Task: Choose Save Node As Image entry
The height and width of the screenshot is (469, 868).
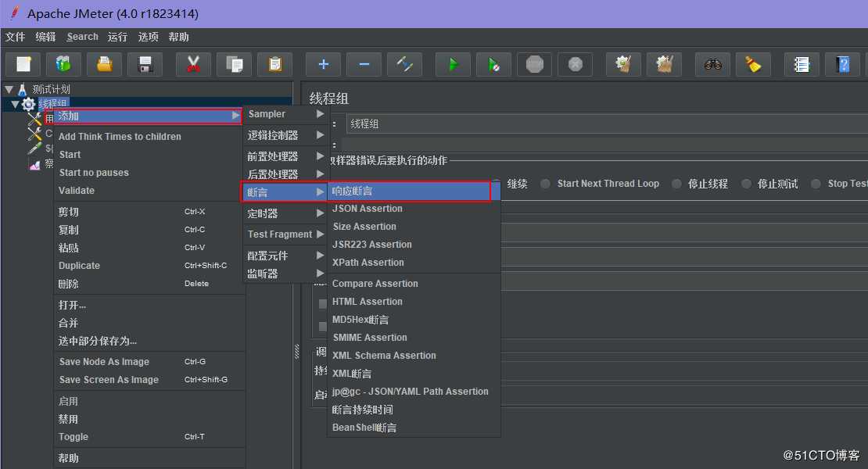Action: click(x=149, y=362)
